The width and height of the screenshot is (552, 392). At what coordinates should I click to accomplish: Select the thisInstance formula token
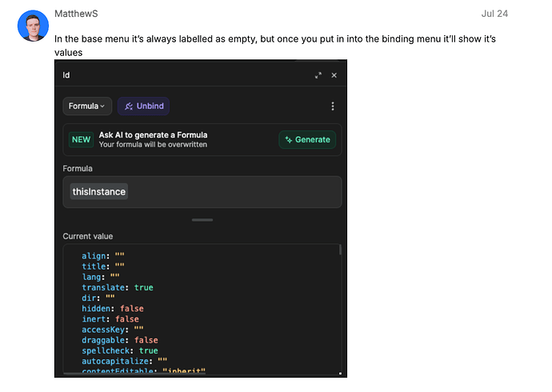click(99, 192)
